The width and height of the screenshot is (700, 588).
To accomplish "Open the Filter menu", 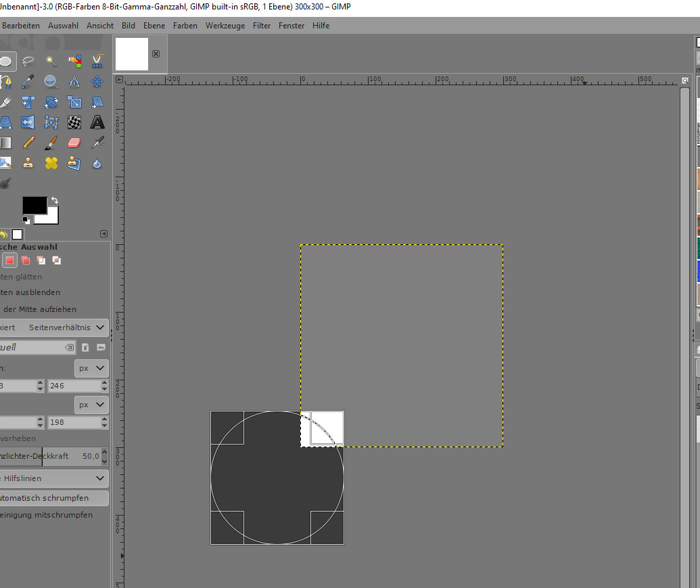I will (x=262, y=26).
